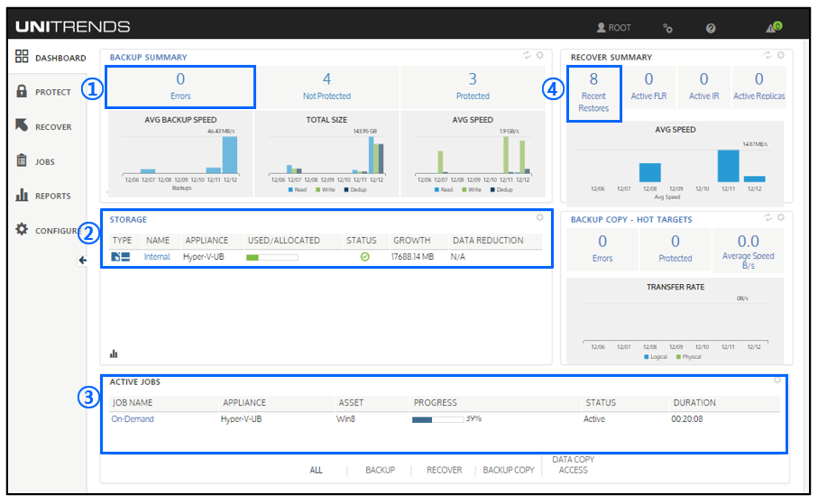
Task: Open the Configure gear icon
Action: 22,229
